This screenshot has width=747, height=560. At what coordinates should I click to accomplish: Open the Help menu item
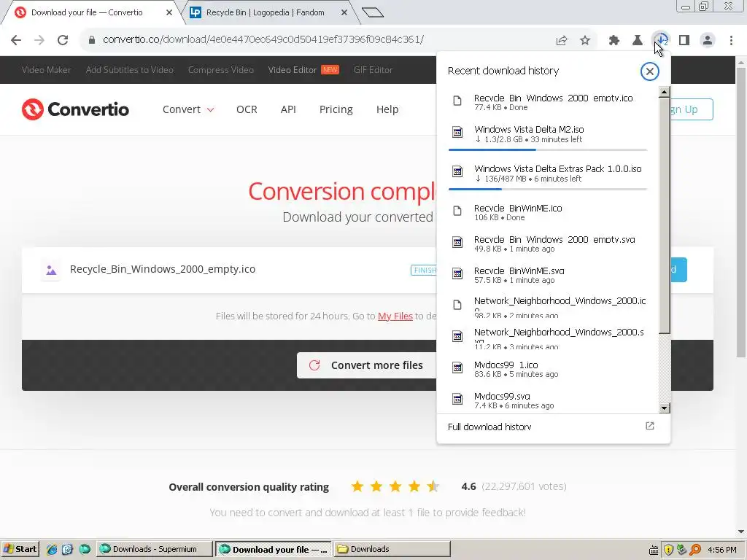point(387,109)
